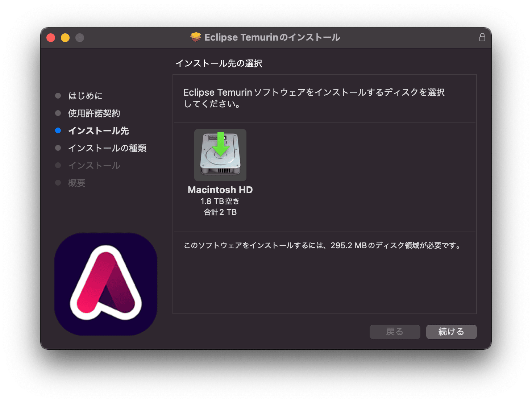This screenshot has height=403, width=532.
Task: Select the インストール sidebar step
Action: (94, 165)
